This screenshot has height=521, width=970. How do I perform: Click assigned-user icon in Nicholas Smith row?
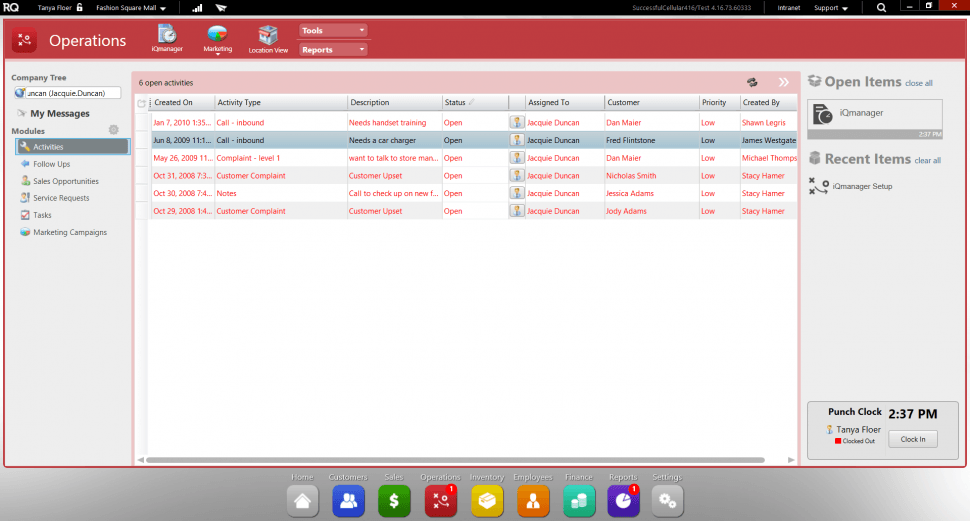pos(517,176)
